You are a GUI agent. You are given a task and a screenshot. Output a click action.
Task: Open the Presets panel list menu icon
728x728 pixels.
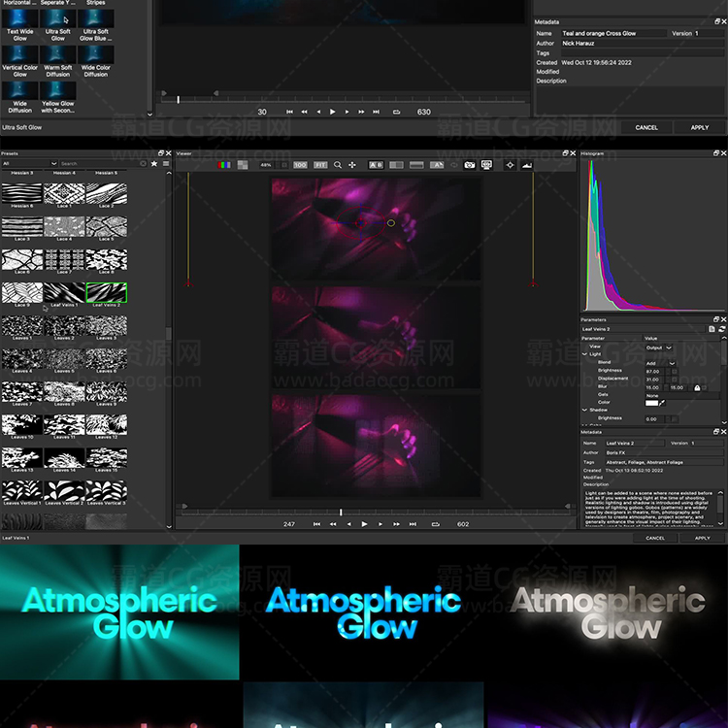tap(166, 164)
